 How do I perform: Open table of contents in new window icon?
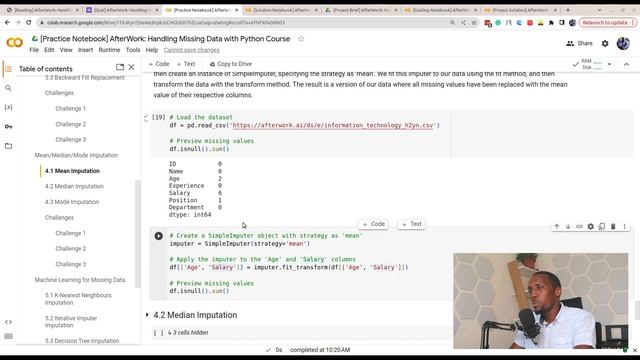coord(120,67)
